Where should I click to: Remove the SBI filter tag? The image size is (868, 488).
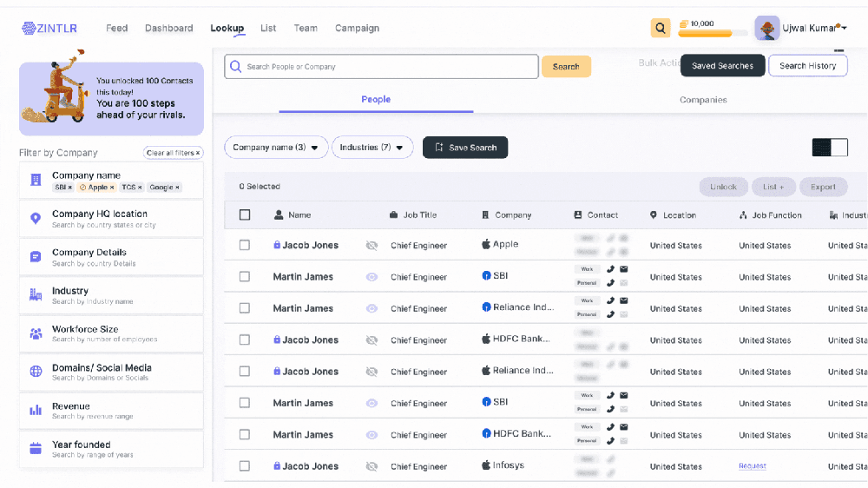69,188
